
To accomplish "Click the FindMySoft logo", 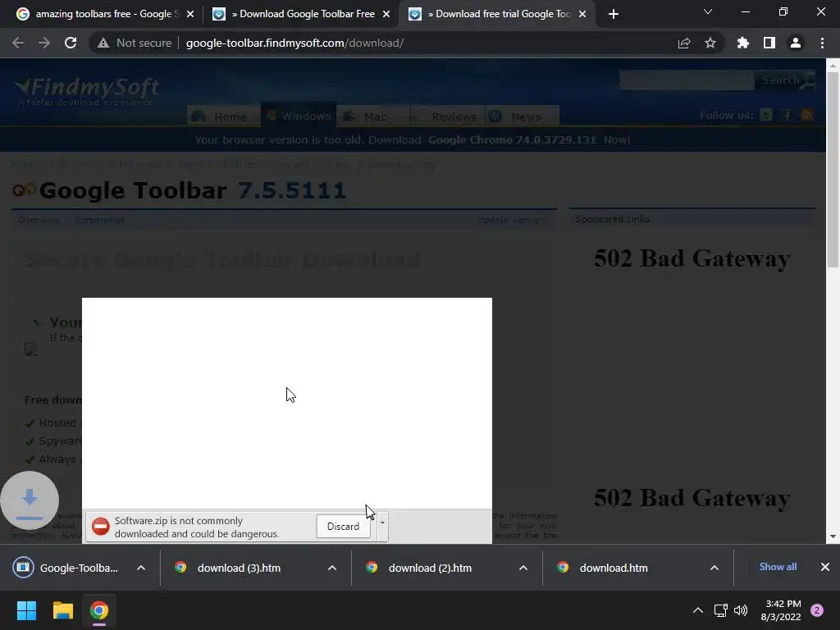I will click(85, 90).
